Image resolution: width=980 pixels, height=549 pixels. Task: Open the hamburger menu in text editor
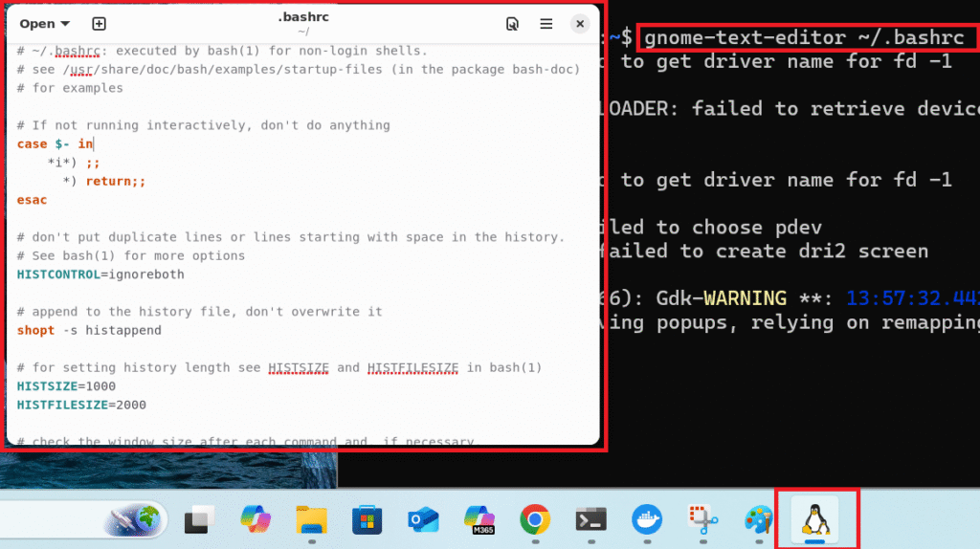coord(546,24)
